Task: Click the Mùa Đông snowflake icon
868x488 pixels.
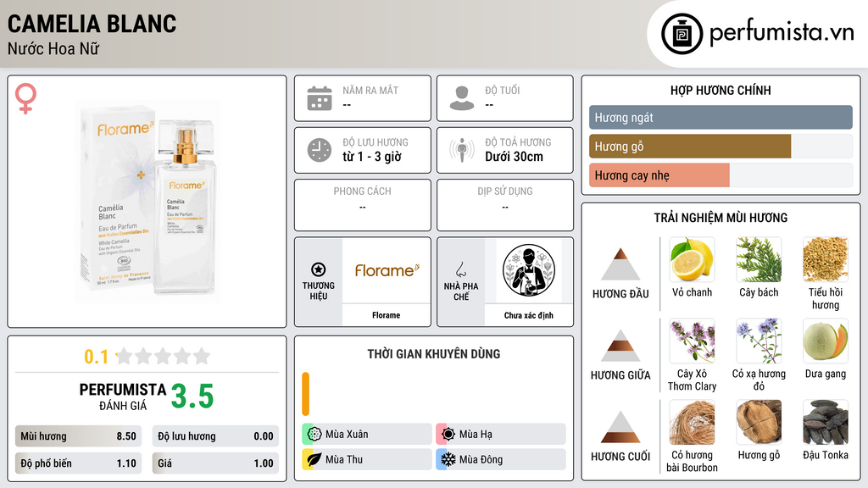Action: (x=448, y=459)
